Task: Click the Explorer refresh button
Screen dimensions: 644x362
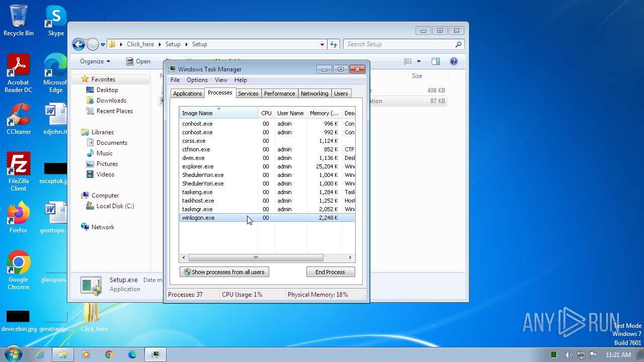Action: click(333, 44)
